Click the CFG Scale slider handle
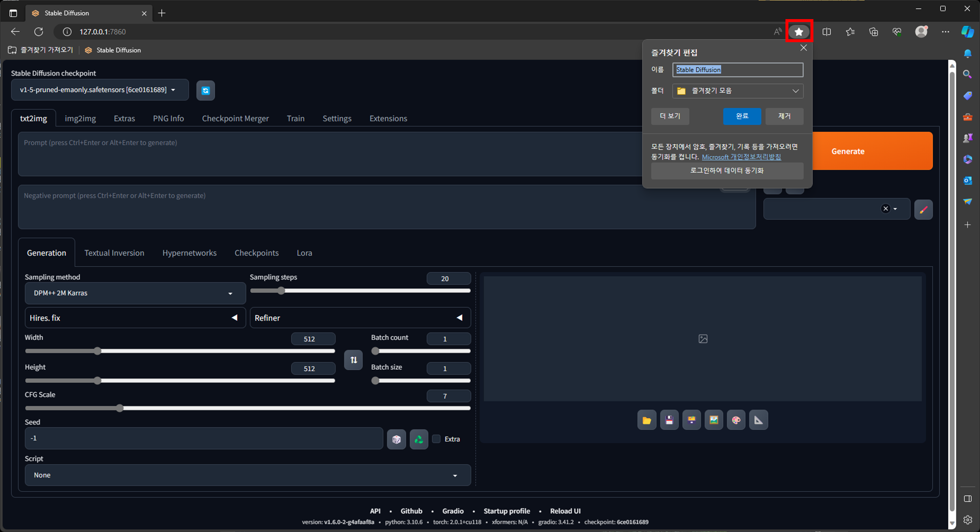The height and width of the screenshot is (532, 980). [120, 408]
